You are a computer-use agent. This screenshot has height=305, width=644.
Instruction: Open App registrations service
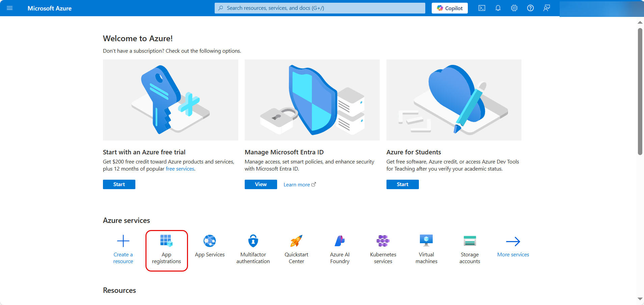click(166, 250)
